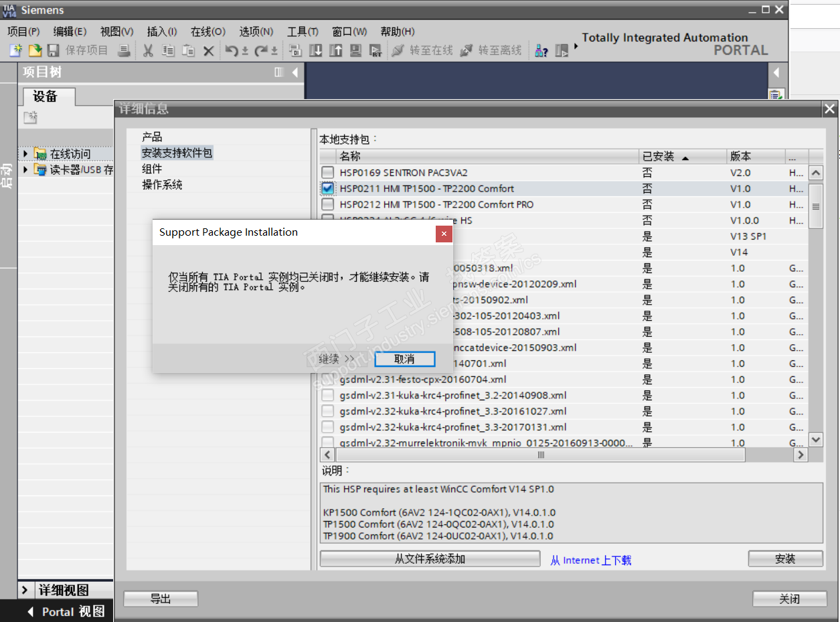The image size is (840, 622).
Task: Click the go offline (转至离线) button
Action: point(491,50)
